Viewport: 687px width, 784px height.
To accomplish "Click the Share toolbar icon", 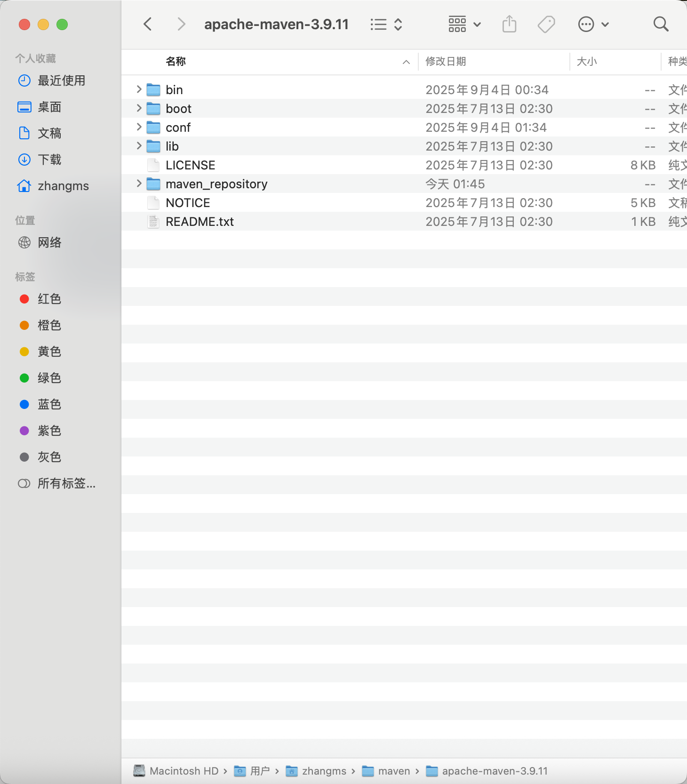I will click(x=509, y=24).
